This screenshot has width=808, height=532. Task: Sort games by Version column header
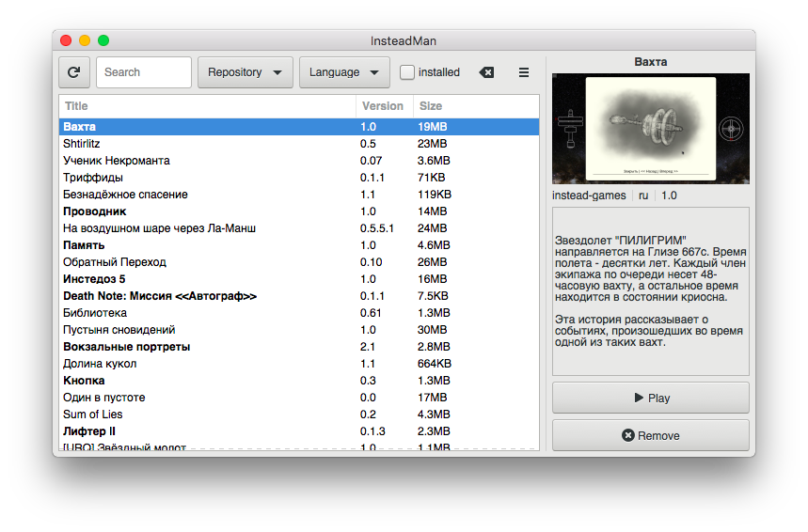click(x=383, y=106)
